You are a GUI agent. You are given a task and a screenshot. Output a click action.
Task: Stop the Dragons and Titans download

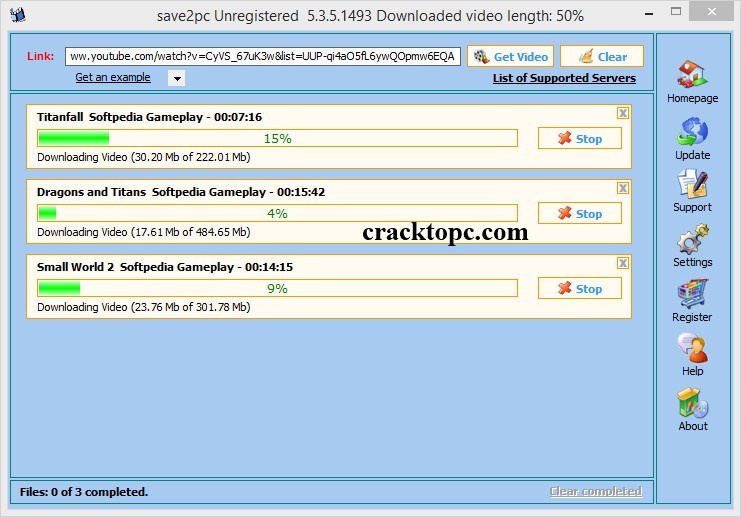[x=580, y=214]
